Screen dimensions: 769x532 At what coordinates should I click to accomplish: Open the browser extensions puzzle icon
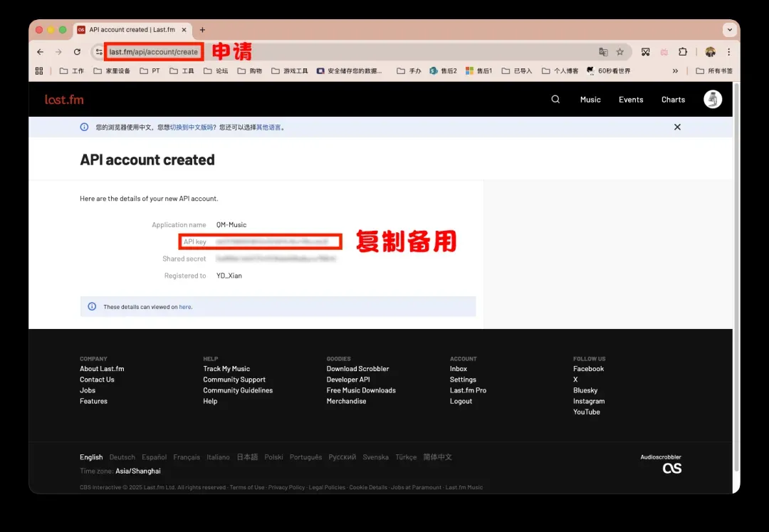(x=683, y=52)
